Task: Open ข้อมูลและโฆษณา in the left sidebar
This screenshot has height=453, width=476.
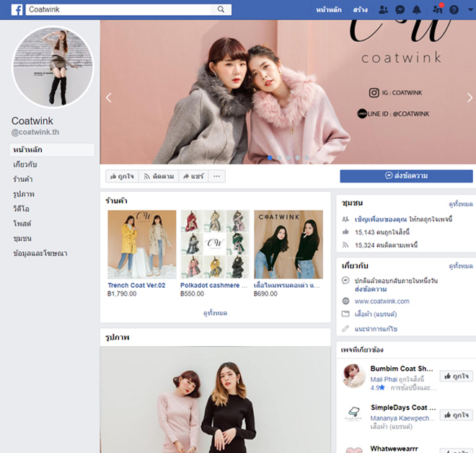Action: point(40,253)
